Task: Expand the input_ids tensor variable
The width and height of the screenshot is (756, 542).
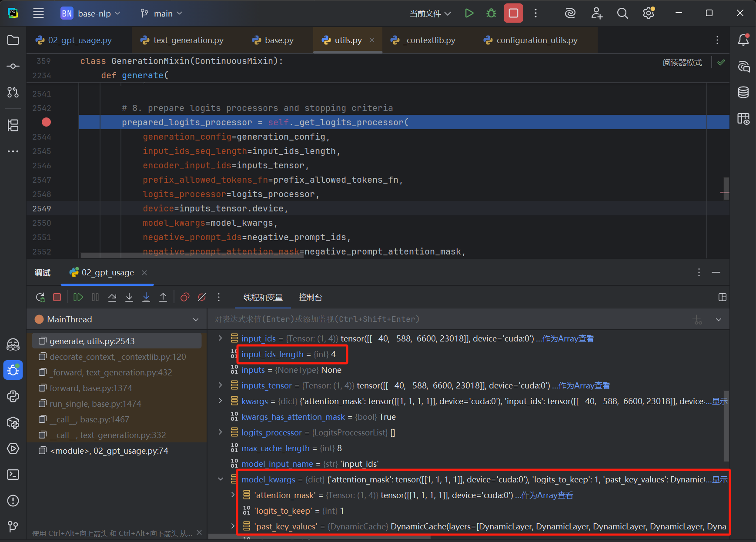Action: click(x=221, y=338)
